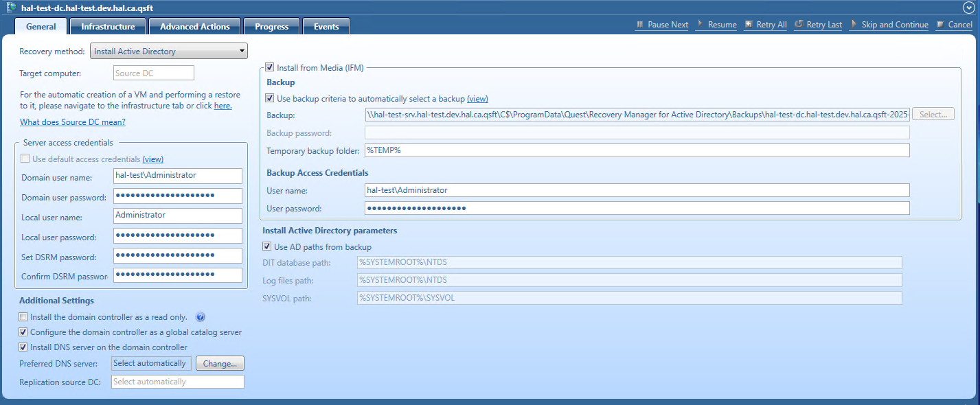980x405 pixels.
Task: Click the blue help icon beside read only option
Action: point(201,317)
